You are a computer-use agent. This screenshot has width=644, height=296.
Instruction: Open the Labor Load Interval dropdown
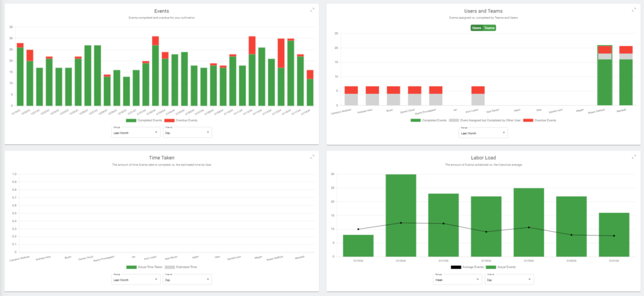pos(509,279)
